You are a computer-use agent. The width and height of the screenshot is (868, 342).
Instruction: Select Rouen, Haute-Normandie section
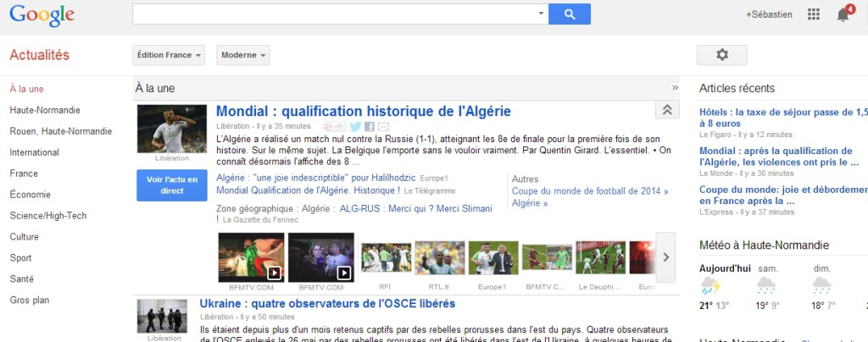pyautogui.click(x=61, y=131)
